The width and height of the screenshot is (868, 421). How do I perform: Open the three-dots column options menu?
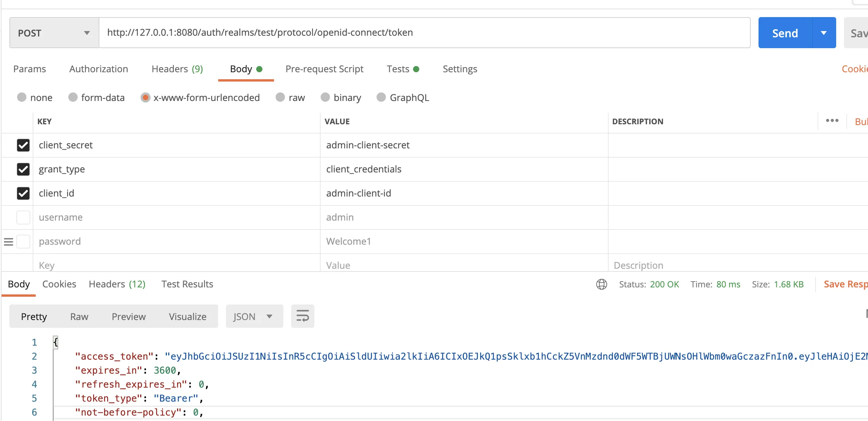pos(832,121)
